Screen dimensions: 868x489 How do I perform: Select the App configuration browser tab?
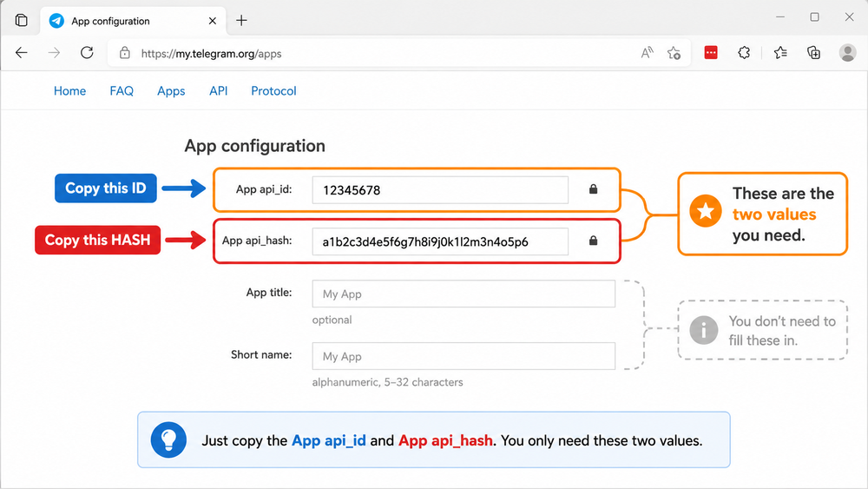point(133,21)
